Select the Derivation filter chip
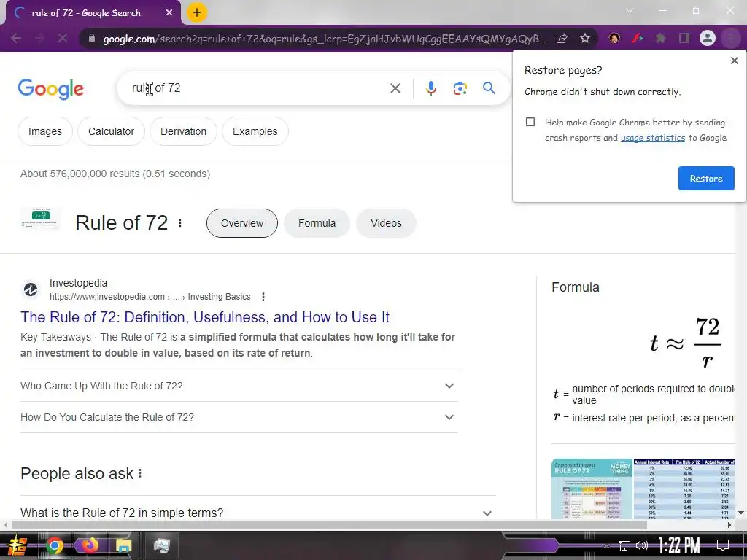The width and height of the screenshot is (747, 560). coord(183,131)
